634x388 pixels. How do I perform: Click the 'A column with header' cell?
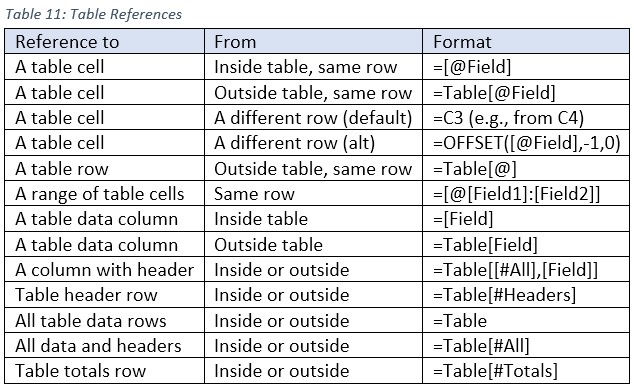click(105, 270)
